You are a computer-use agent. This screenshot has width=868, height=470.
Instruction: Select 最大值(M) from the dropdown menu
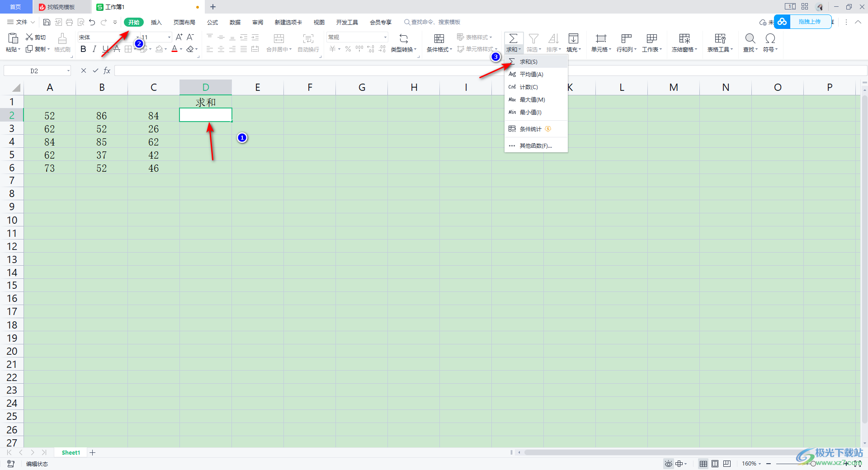click(x=536, y=99)
